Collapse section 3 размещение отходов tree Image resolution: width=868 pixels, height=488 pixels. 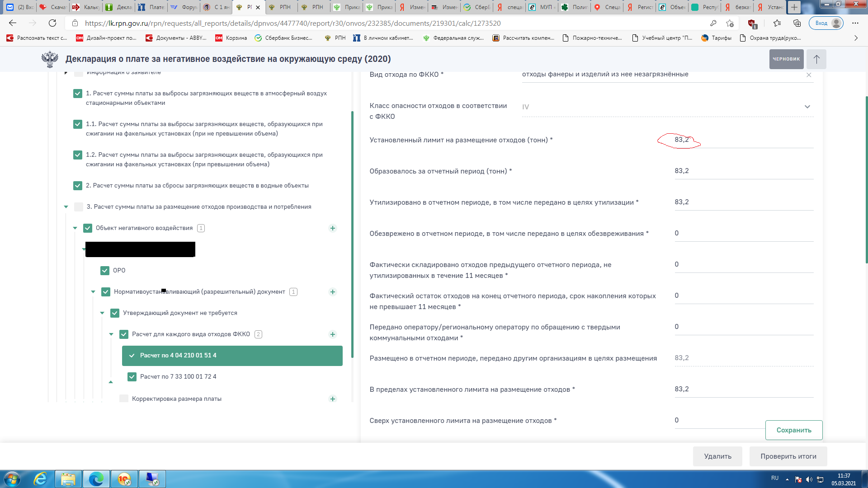[x=66, y=207]
